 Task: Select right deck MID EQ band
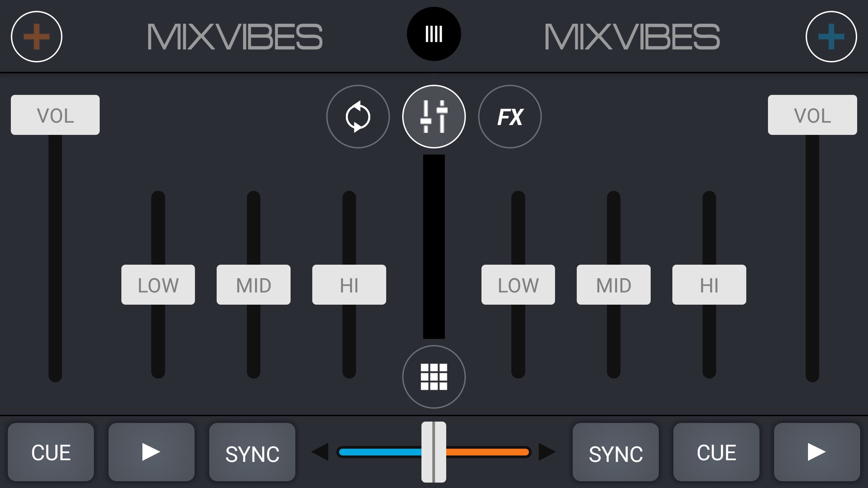tap(614, 285)
